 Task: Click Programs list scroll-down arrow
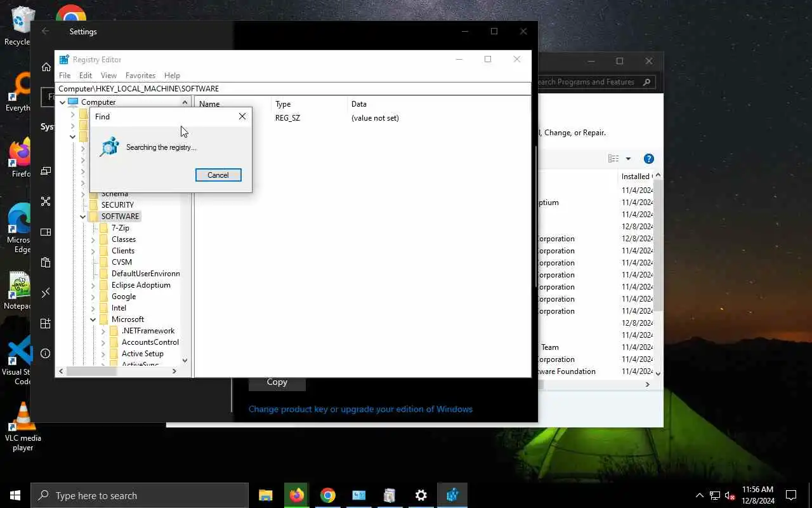click(x=658, y=373)
